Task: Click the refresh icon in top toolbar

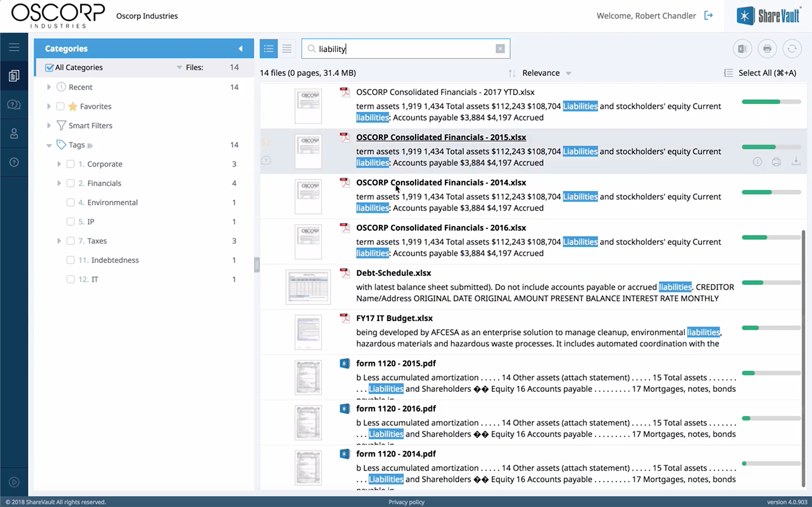Action: pyautogui.click(x=792, y=49)
